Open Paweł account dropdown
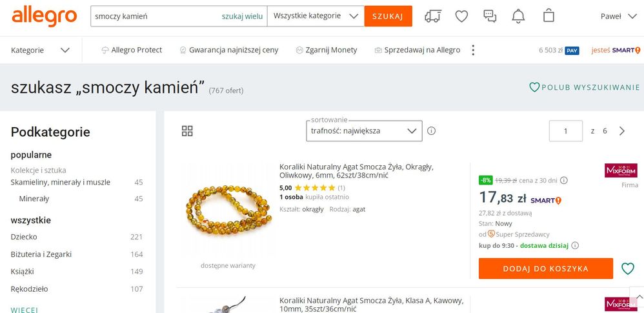Viewport: 644px width, 313px height. (618, 16)
